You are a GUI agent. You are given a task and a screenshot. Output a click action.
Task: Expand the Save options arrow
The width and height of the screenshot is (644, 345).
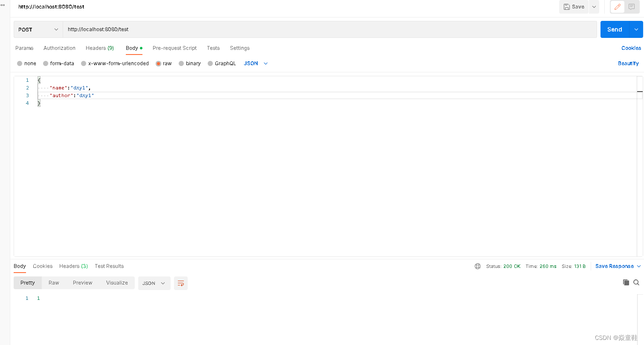point(594,7)
